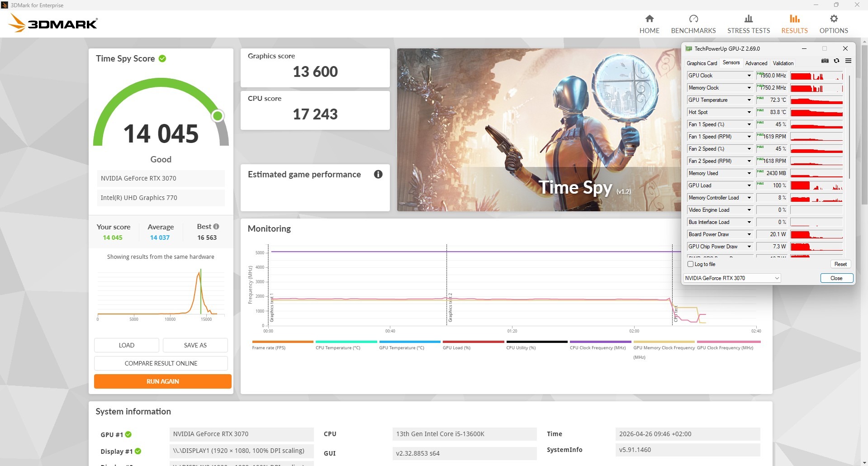Click the CPU Utility (%) legend swatch
This screenshot has width=868, height=466.
[537, 342]
